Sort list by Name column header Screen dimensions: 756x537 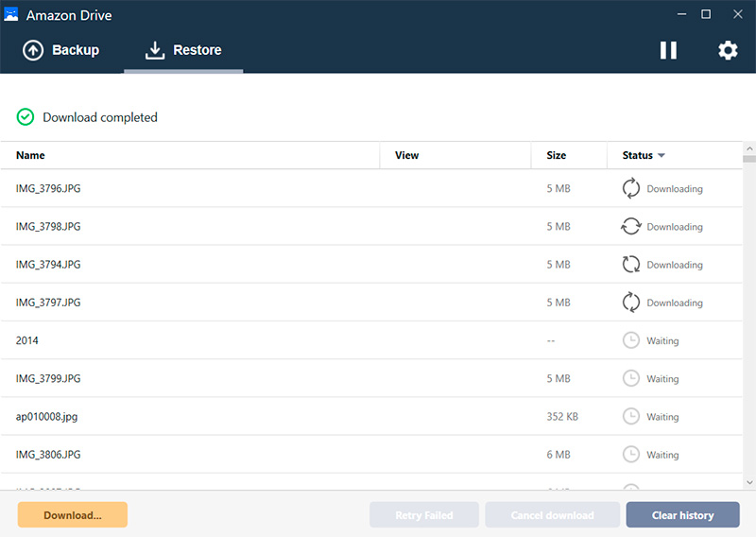coord(30,155)
